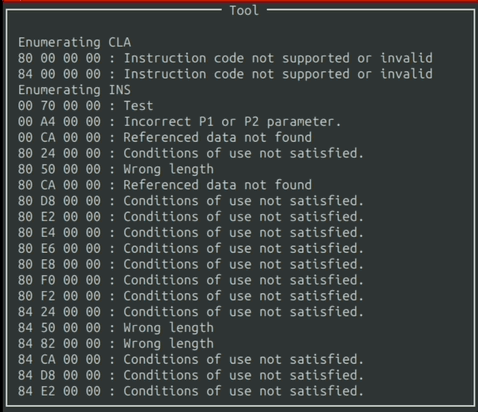Screen dimensions: 478x412
Task: Click the 84 24 Conditions of use line
Action: pyautogui.click(x=191, y=312)
